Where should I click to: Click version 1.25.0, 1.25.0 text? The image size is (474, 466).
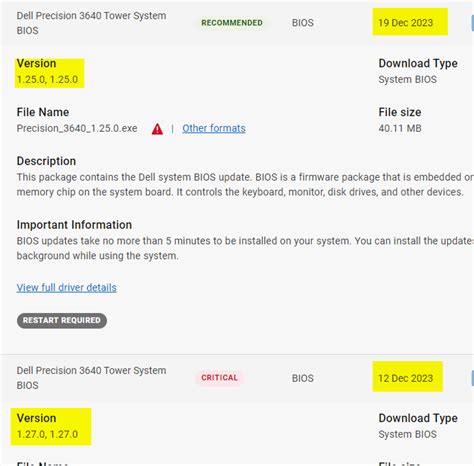[47, 79]
